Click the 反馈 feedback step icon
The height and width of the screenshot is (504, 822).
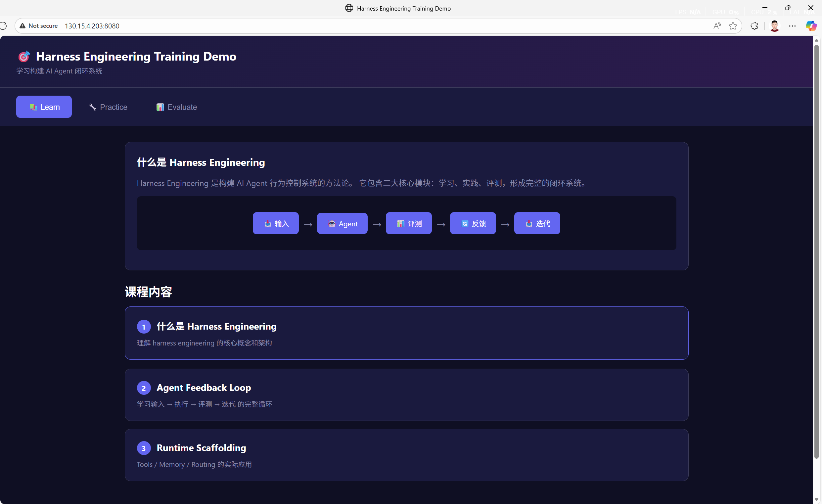tap(465, 223)
